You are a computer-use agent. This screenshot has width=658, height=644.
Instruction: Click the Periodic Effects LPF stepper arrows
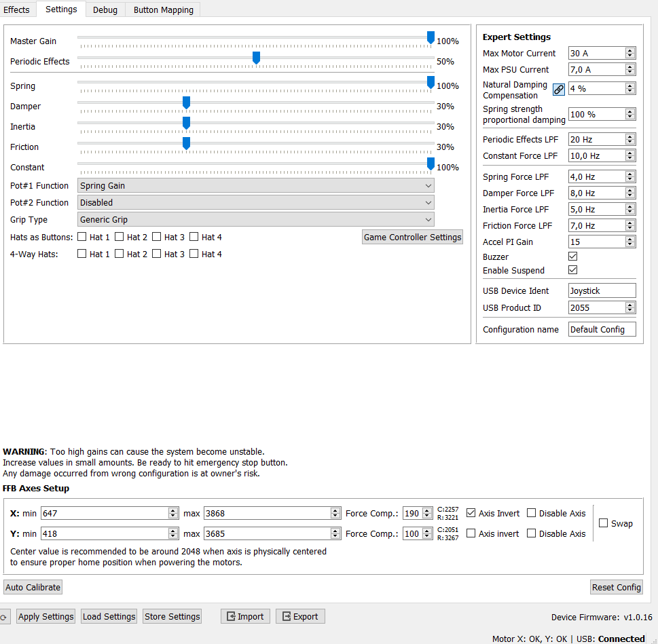629,139
